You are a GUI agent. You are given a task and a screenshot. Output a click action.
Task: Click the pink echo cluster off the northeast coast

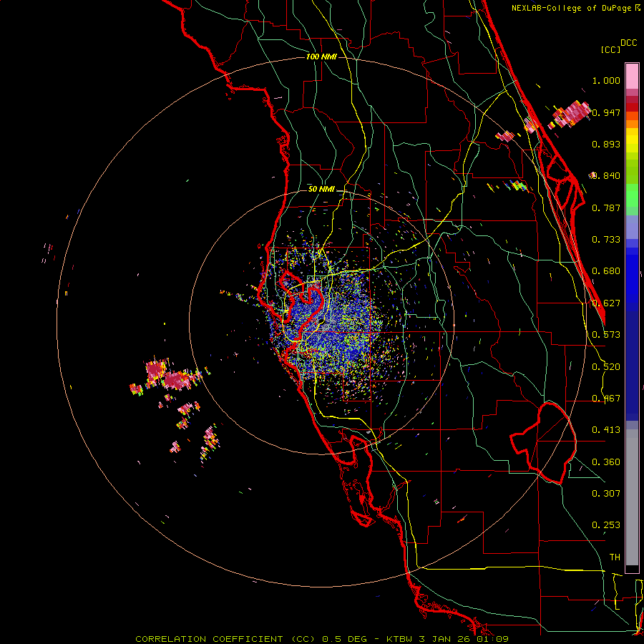coord(570,114)
